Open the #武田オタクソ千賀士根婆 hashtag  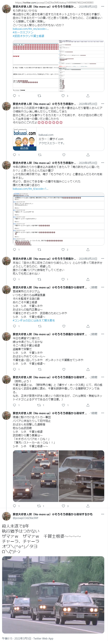[28, 36]
